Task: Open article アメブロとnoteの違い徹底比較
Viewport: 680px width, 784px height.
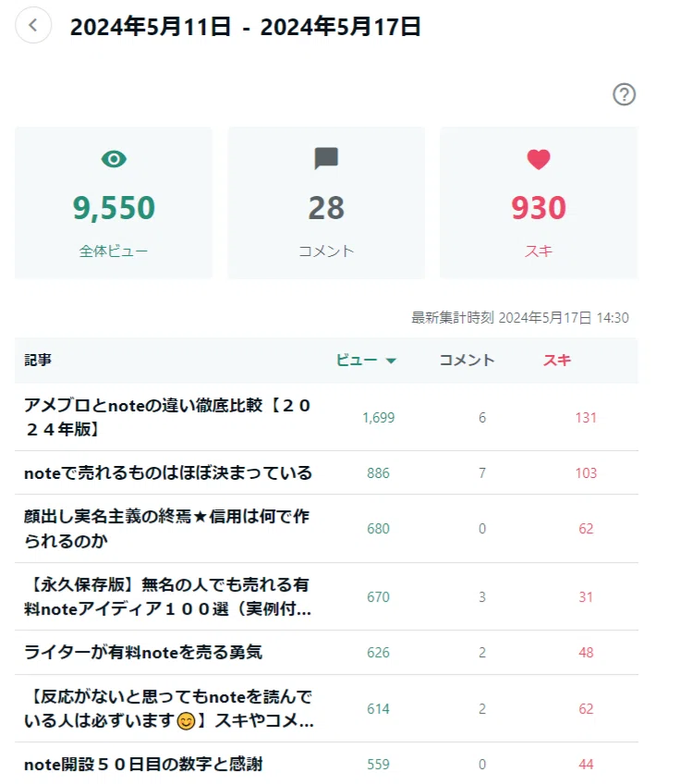Action: [x=167, y=417]
